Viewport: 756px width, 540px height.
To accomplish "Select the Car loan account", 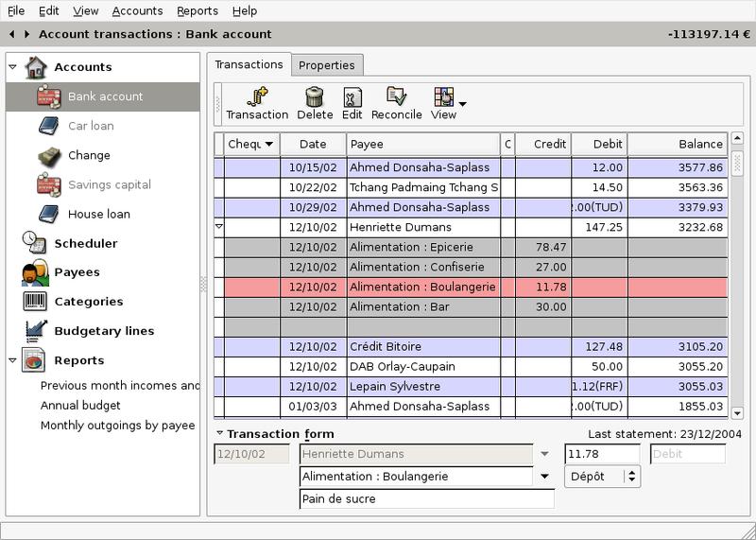I will click(90, 126).
